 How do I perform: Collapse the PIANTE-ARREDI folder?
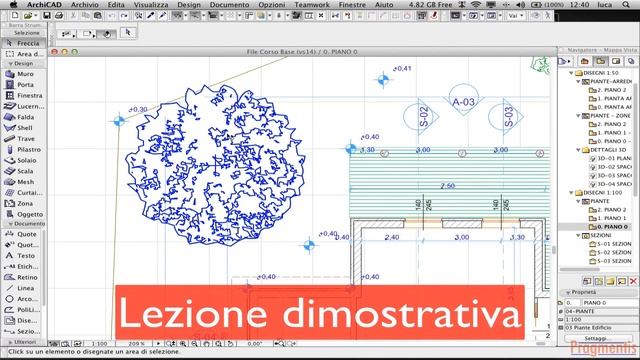pyautogui.click(x=578, y=82)
